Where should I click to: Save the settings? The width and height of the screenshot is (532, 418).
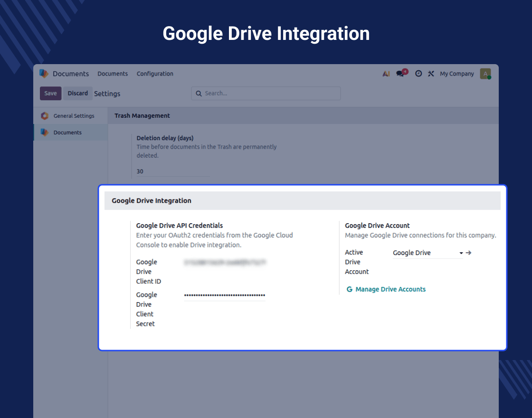coord(50,93)
